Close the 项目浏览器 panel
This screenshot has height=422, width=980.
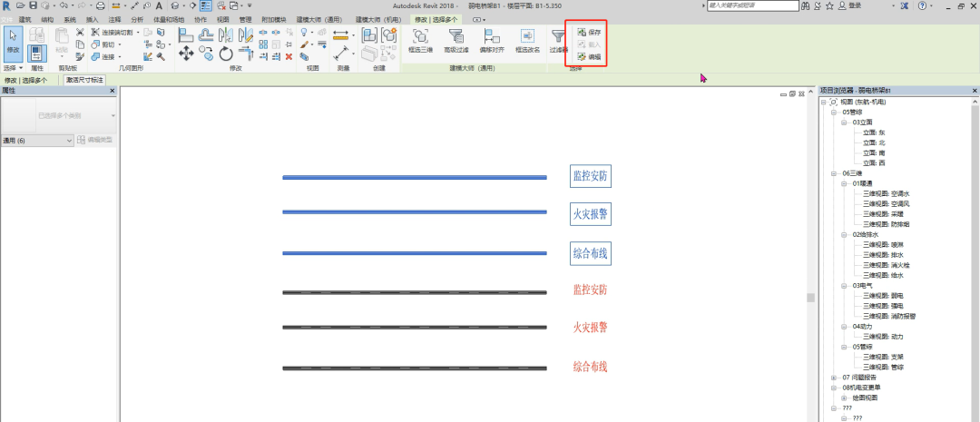pyautogui.click(x=975, y=91)
